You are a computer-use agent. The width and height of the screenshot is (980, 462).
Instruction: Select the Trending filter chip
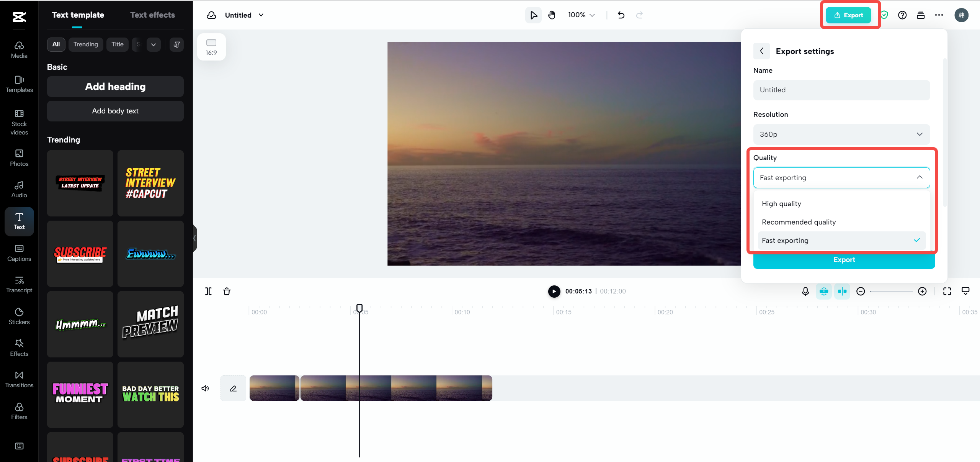pos(85,44)
